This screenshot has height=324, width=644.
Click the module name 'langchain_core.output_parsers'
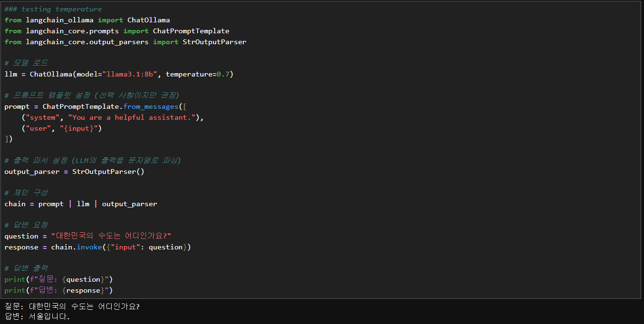(87, 42)
